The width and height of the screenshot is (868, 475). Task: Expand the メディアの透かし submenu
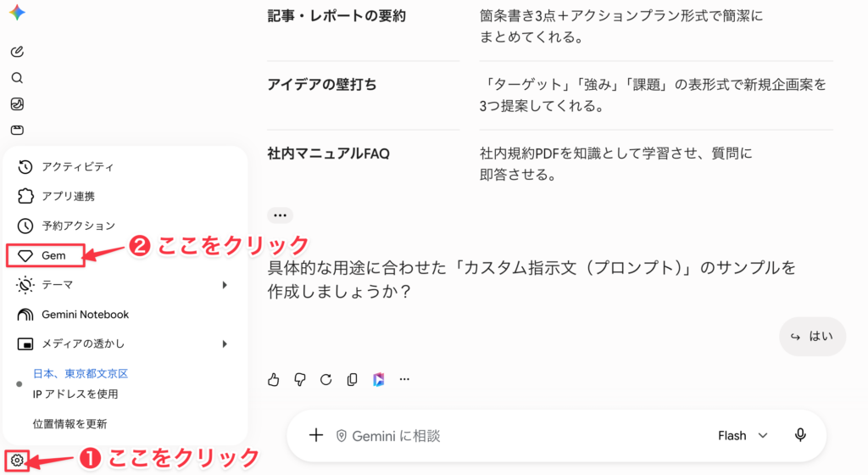[224, 344]
